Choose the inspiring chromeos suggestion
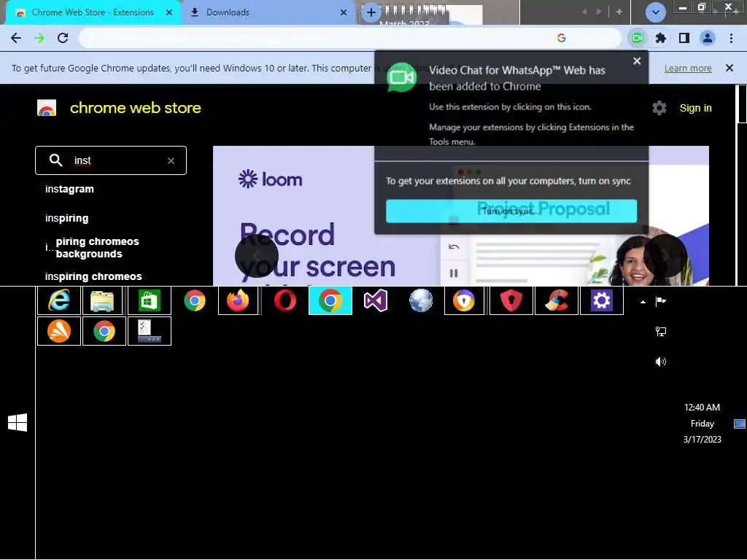The width and height of the screenshot is (747, 560). pos(93,276)
